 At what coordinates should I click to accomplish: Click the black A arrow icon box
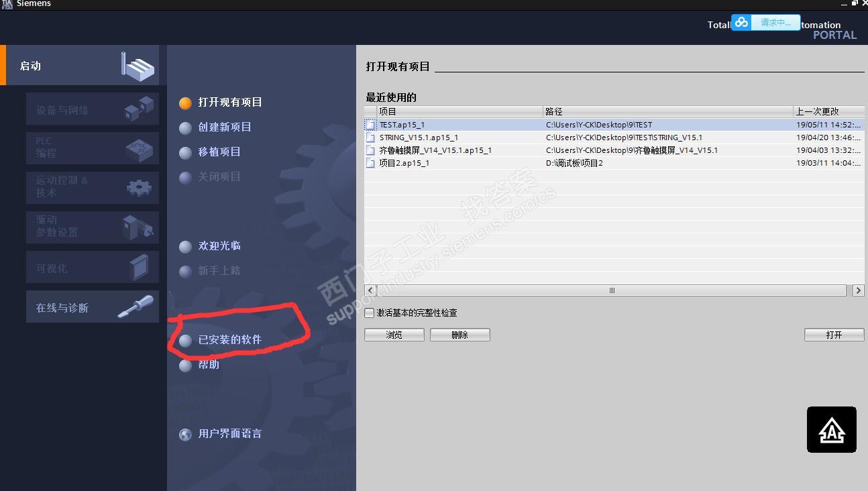click(832, 429)
